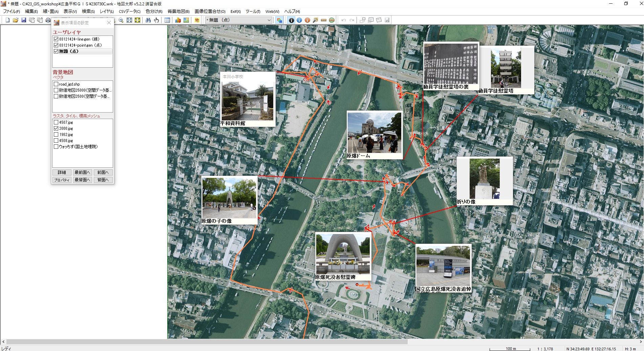Image resolution: width=644 pixels, height=351 pixels.
Task: Open the ツール menu
Action: 253,11
